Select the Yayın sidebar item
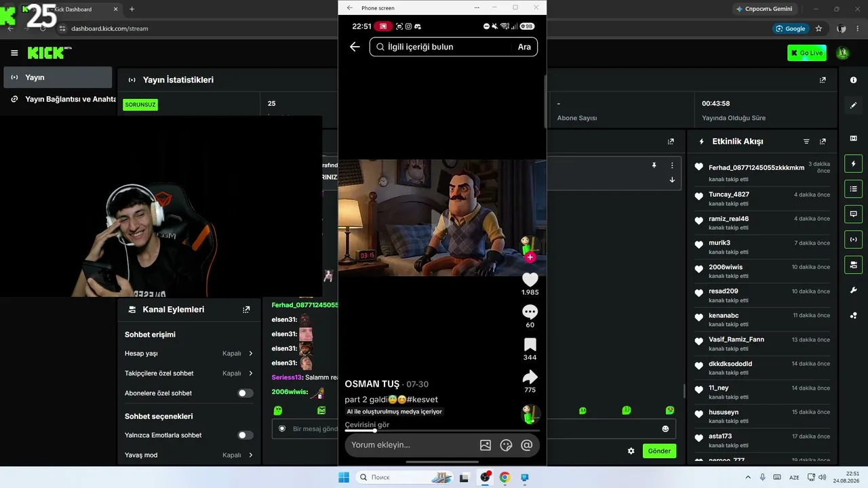Screen dimensions: 868x488 [58, 77]
